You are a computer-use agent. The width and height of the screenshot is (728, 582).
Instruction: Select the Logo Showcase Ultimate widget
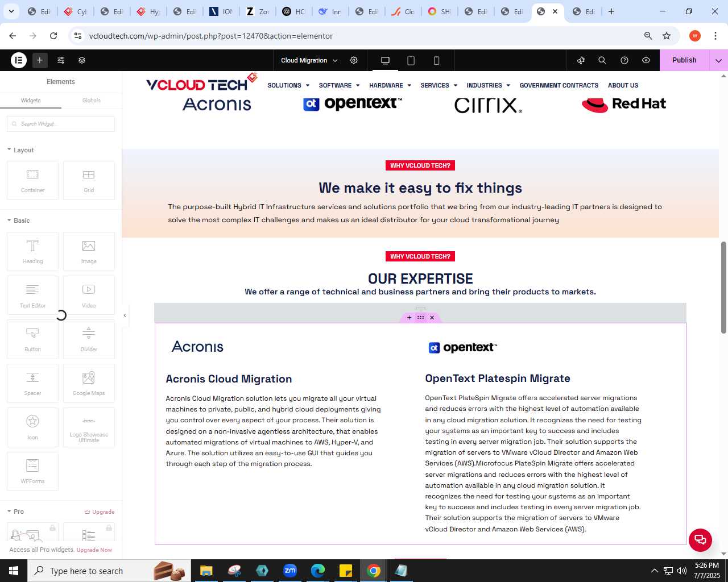(x=89, y=427)
